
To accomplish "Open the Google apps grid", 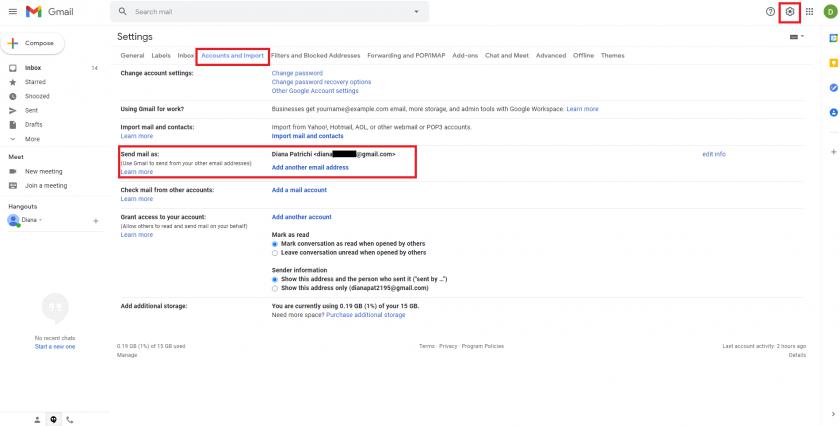I will click(809, 11).
